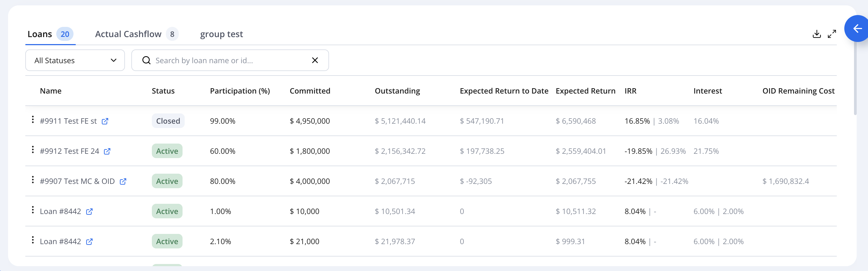
Task: Open the All Statuses dropdown
Action: pos(75,60)
